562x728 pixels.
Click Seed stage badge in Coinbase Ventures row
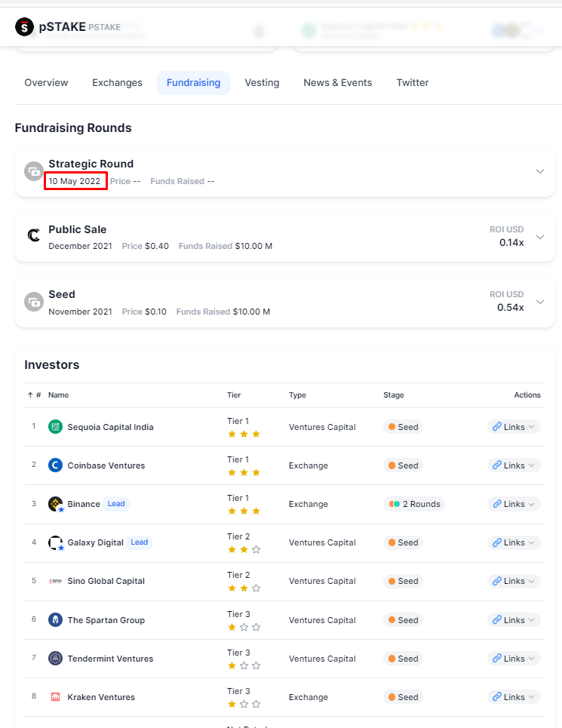(404, 465)
